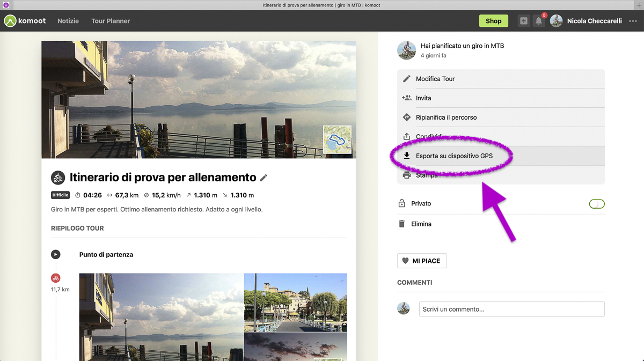Open Tour Planner in navigation bar

click(x=111, y=21)
